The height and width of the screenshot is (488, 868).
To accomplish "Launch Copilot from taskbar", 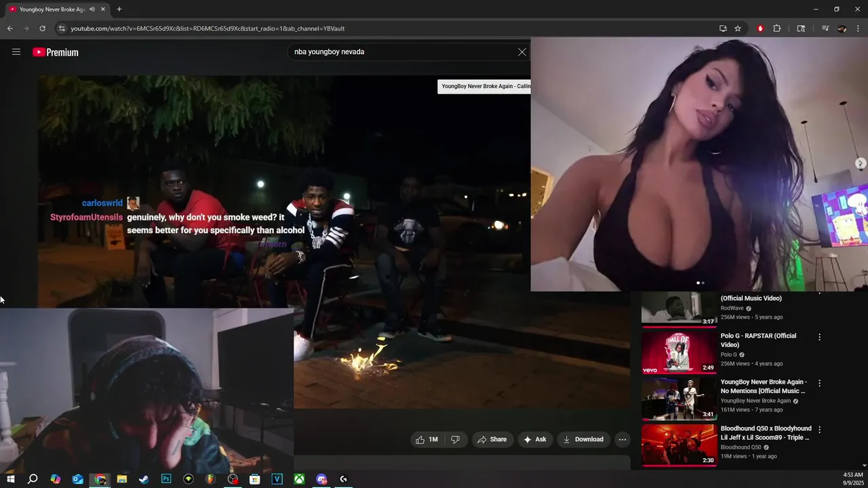I will coord(56,479).
